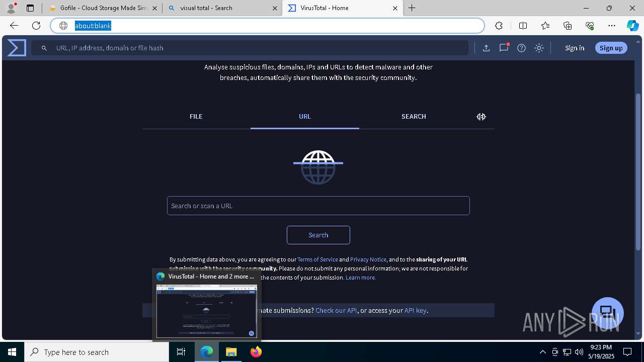Click the globe URL illustration icon

[x=318, y=167]
